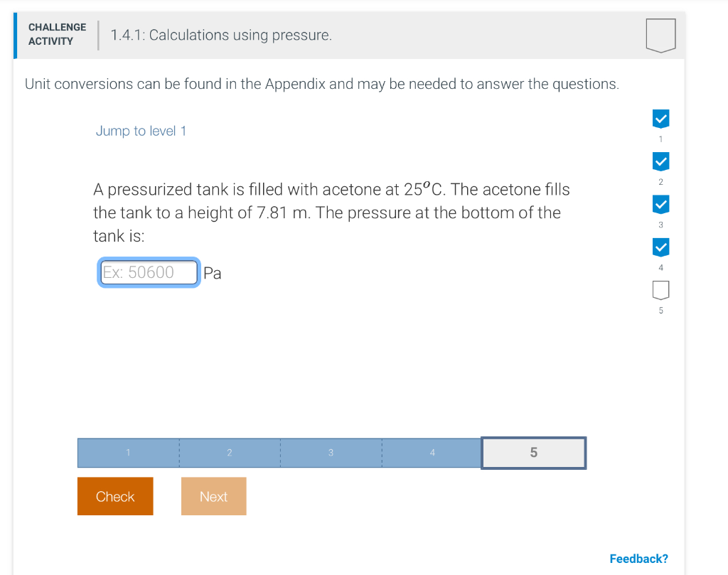Toggle the level 1 completed checkmark
This screenshot has width=728, height=575.
660,119
